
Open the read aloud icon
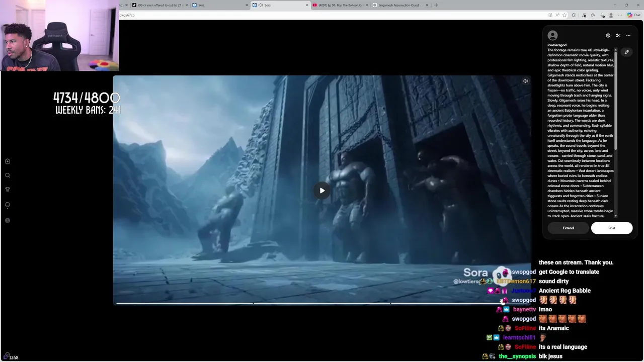pos(557,15)
